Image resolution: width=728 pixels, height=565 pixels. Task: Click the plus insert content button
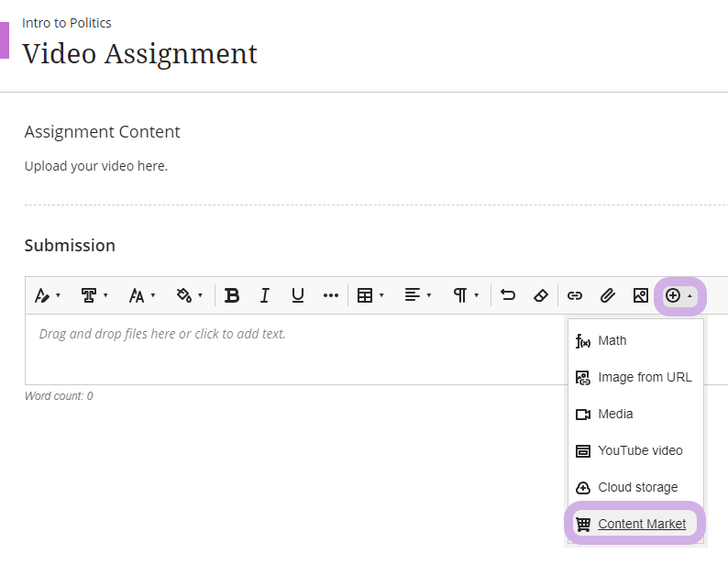click(x=679, y=295)
